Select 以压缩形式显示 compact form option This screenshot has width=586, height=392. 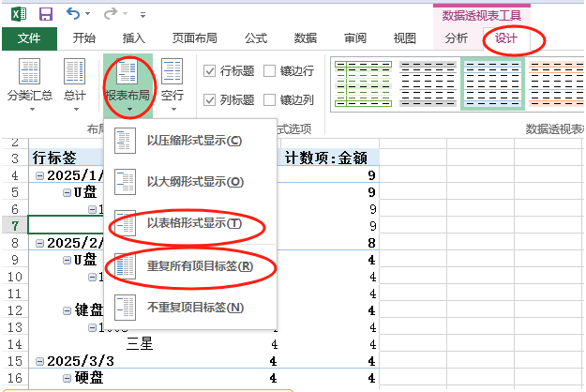tap(193, 141)
